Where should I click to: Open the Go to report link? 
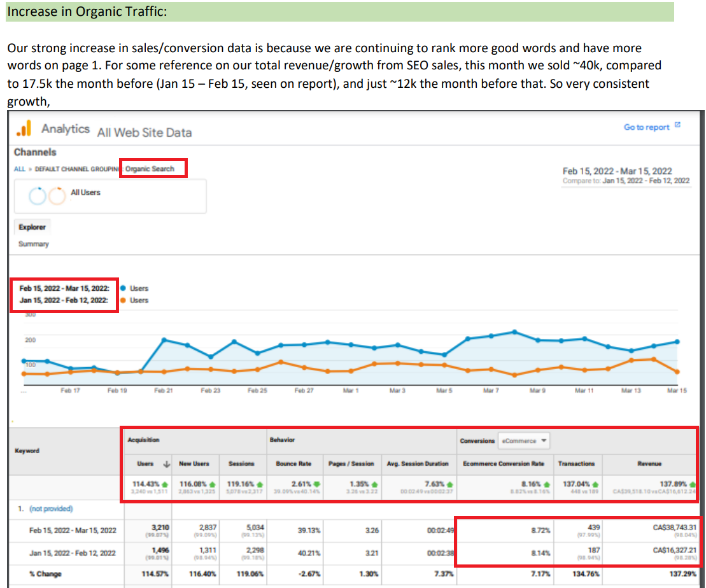point(646,127)
